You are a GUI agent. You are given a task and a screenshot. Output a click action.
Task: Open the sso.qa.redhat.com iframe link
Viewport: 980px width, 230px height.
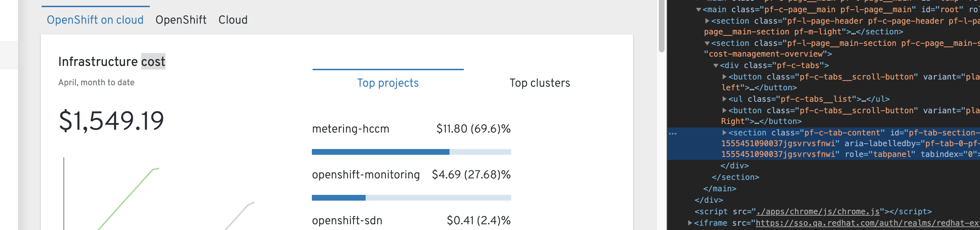tap(868, 223)
